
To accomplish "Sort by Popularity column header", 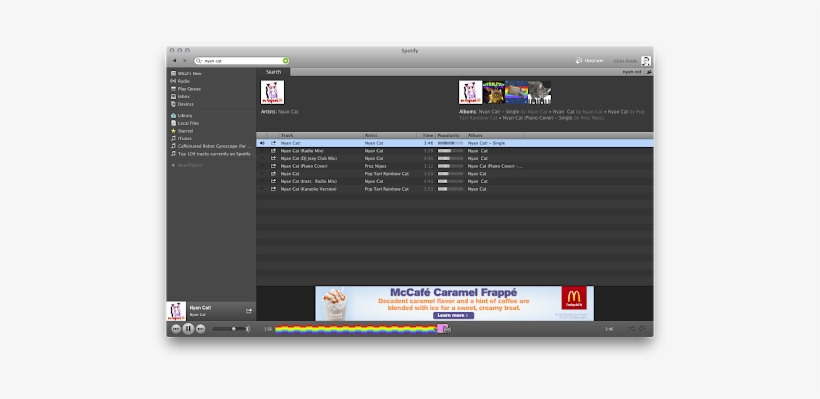I will (x=451, y=135).
